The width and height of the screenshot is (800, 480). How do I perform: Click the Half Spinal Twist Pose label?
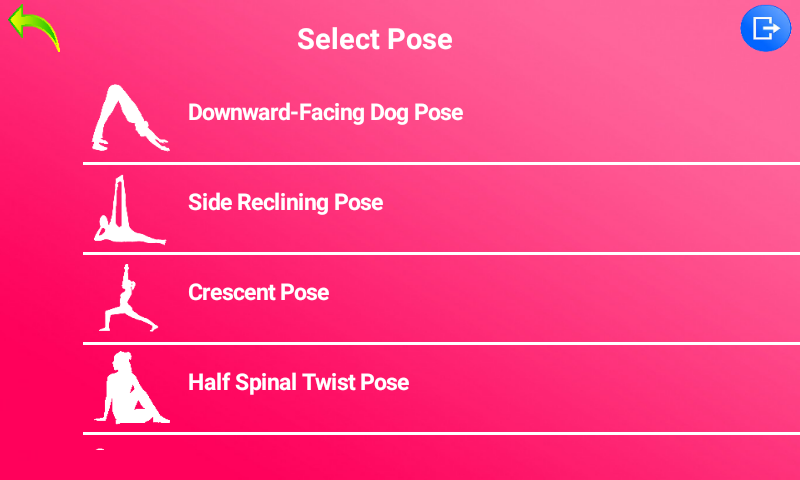coord(298,382)
